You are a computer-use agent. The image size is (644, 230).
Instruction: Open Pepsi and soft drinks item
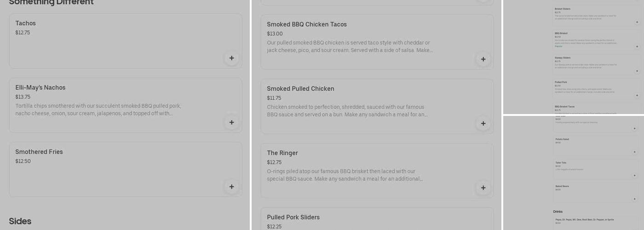(584, 220)
